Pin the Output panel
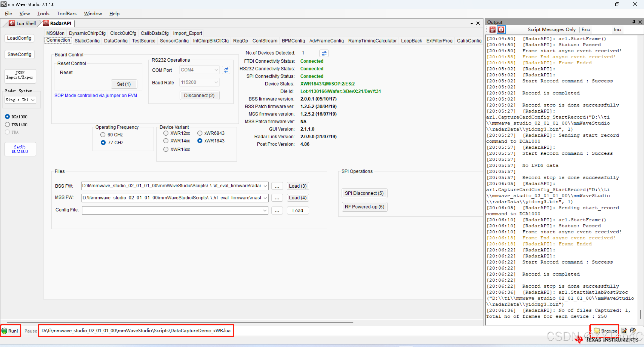The height and width of the screenshot is (347, 644). click(634, 22)
